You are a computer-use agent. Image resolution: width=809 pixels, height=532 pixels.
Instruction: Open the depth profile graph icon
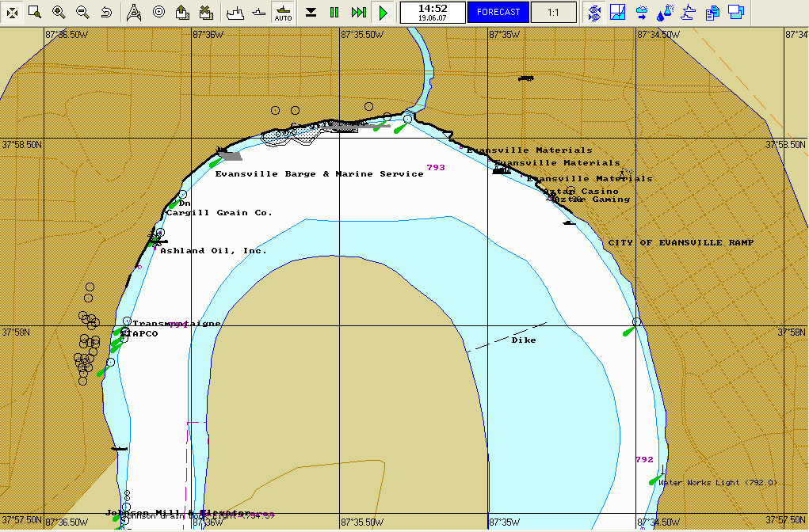[x=617, y=13]
